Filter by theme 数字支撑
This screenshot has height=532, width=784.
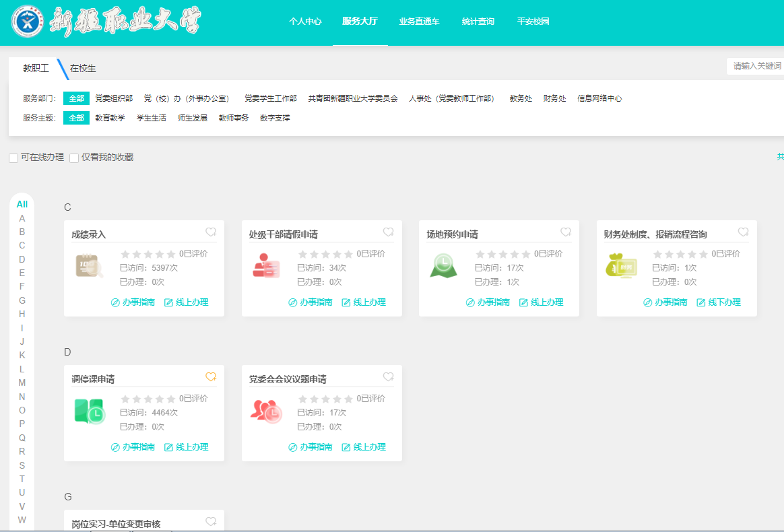275,118
